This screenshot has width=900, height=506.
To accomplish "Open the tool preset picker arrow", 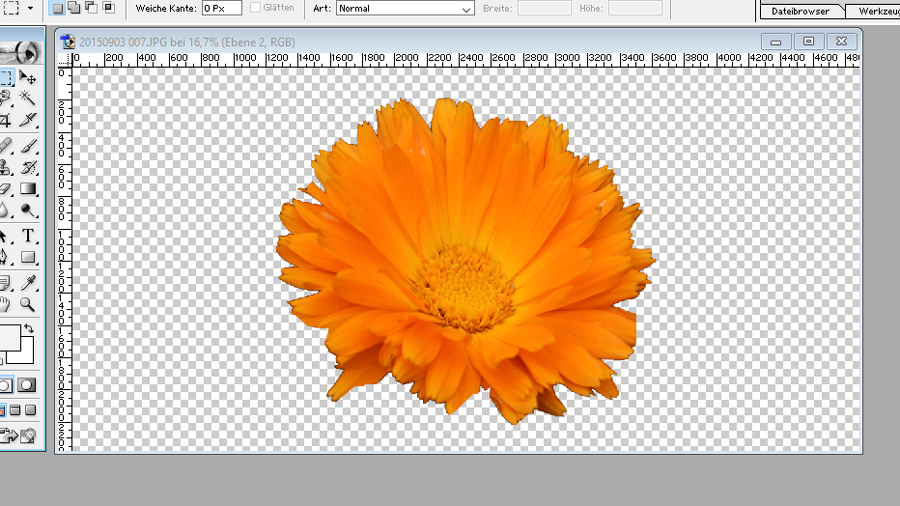I will (x=31, y=8).
